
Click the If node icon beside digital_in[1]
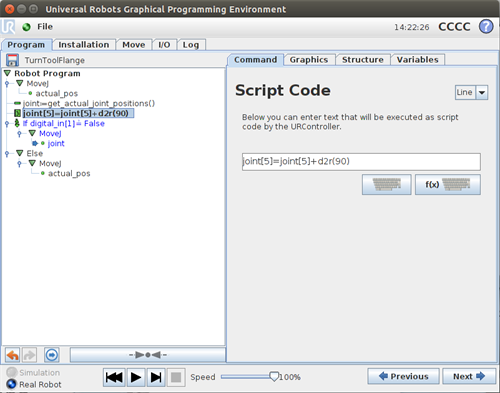17,123
